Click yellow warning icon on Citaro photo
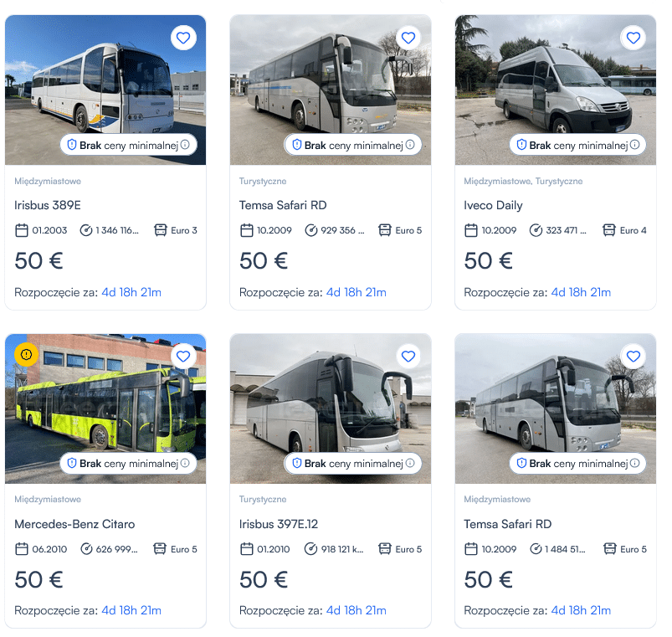 click(27, 355)
